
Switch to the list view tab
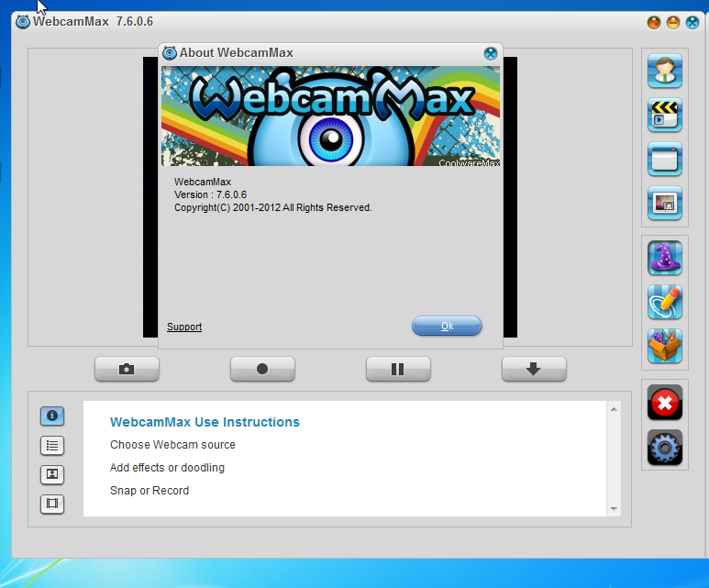point(52,445)
